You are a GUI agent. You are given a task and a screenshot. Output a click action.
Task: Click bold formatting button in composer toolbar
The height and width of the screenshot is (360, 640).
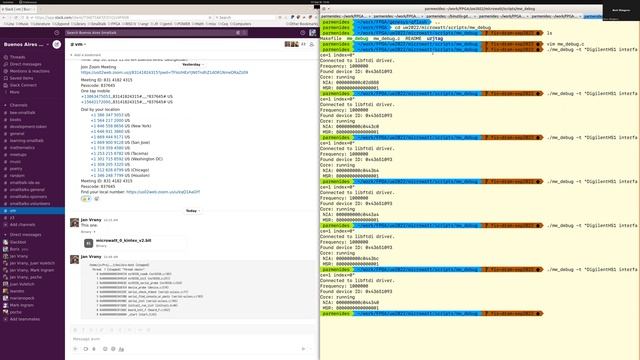tap(76, 330)
